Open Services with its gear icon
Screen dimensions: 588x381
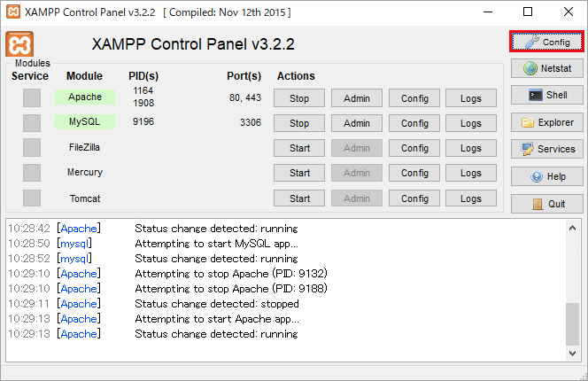point(528,149)
